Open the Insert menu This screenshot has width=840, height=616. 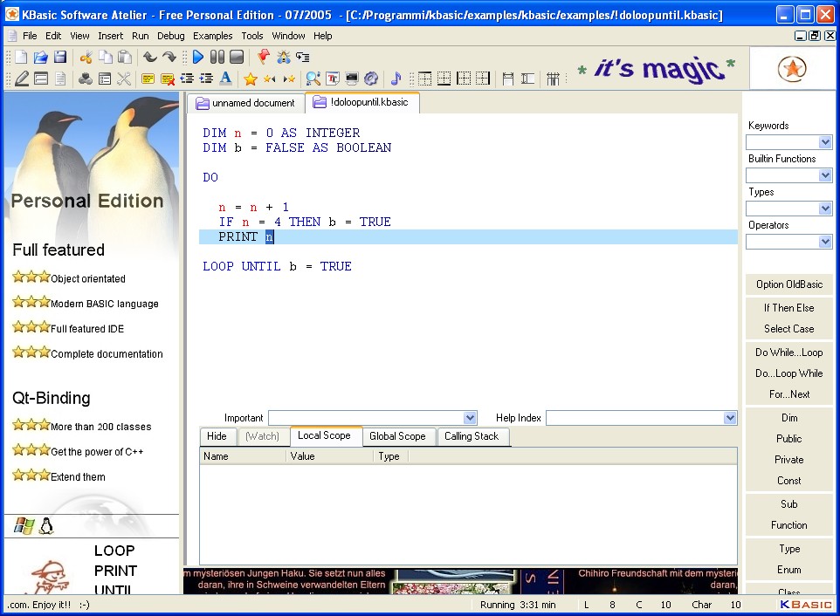click(x=110, y=36)
